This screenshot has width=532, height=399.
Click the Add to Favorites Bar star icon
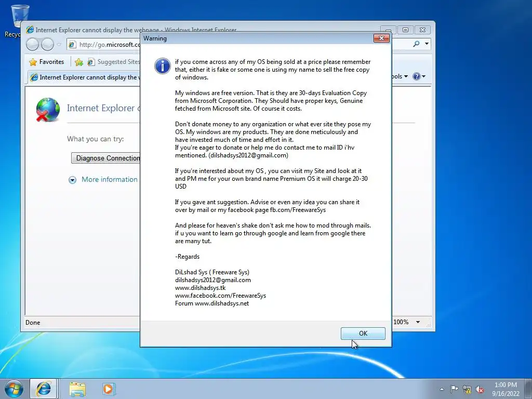79,62
